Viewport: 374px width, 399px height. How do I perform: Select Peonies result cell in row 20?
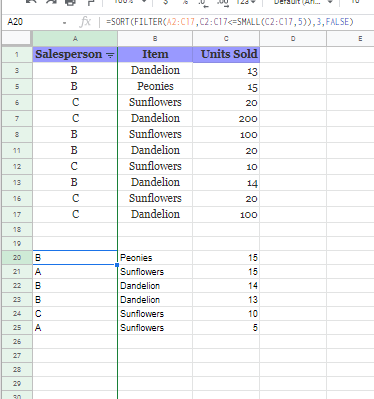(x=155, y=257)
